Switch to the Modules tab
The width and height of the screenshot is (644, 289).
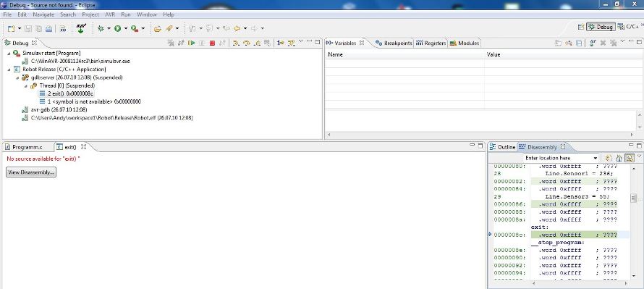(x=464, y=43)
